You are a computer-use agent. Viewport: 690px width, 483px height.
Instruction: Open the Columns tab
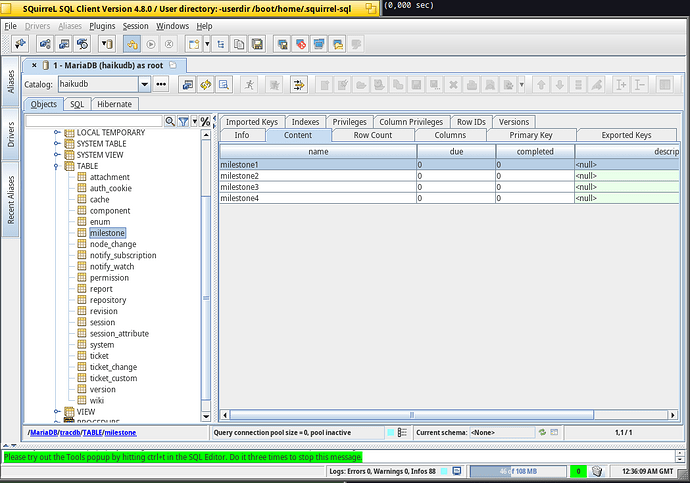(450, 135)
